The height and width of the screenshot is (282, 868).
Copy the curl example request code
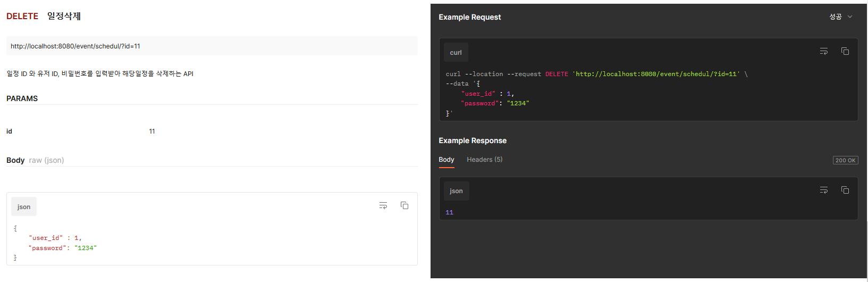coord(845,52)
